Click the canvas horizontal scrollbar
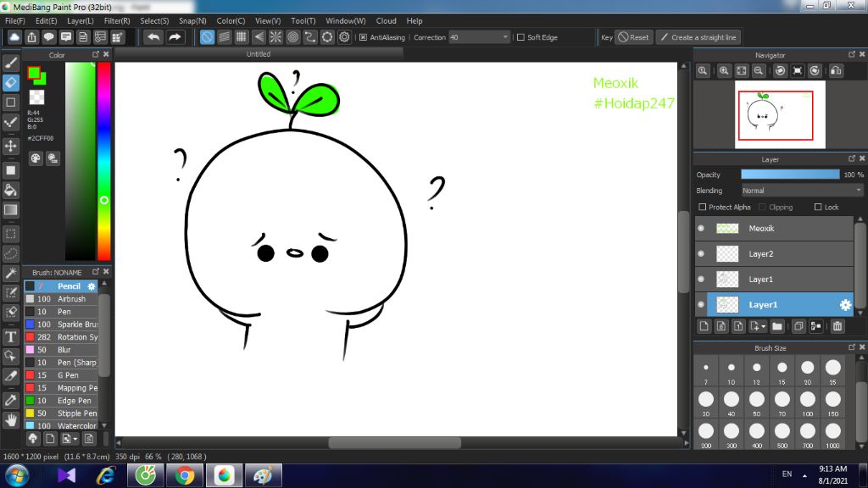 tap(395, 443)
